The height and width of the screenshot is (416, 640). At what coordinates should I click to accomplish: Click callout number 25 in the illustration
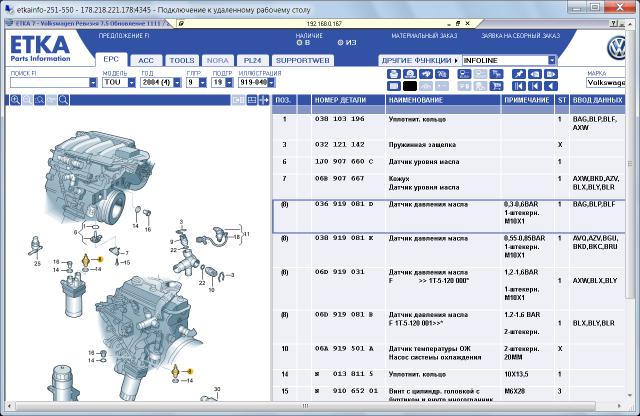[x=37, y=264]
